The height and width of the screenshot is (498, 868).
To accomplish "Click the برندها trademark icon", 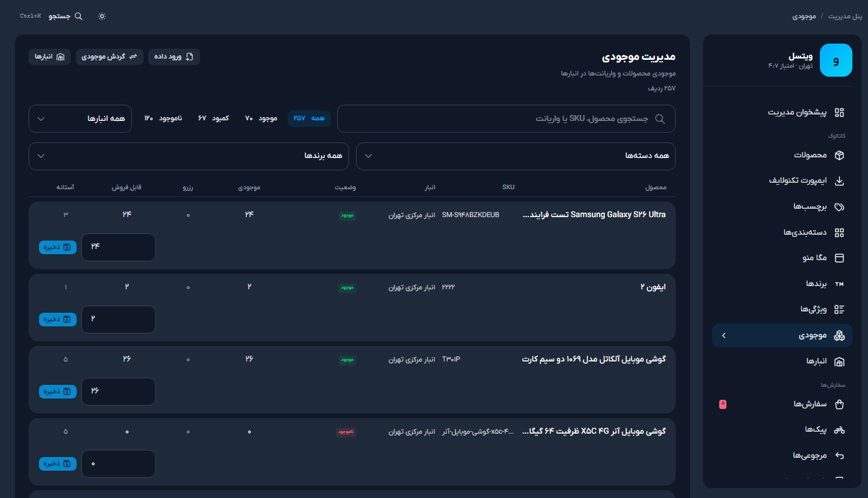I will tap(839, 283).
